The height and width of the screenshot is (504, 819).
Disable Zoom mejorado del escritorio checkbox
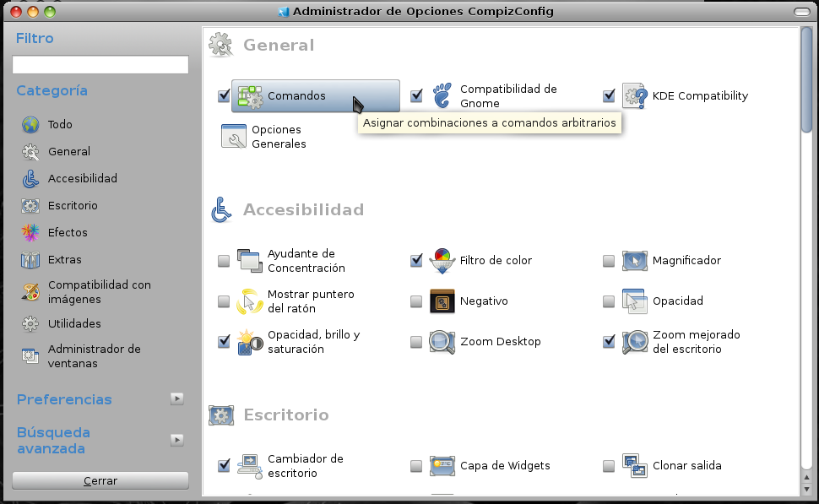click(x=609, y=342)
